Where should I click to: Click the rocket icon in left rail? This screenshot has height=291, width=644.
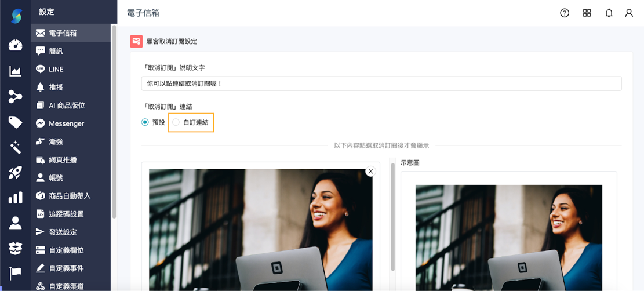tap(15, 172)
